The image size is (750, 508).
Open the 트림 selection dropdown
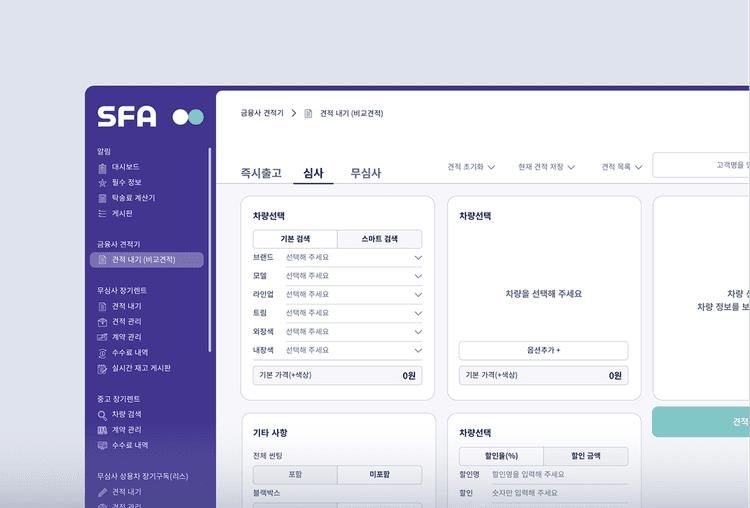click(x=417, y=313)
